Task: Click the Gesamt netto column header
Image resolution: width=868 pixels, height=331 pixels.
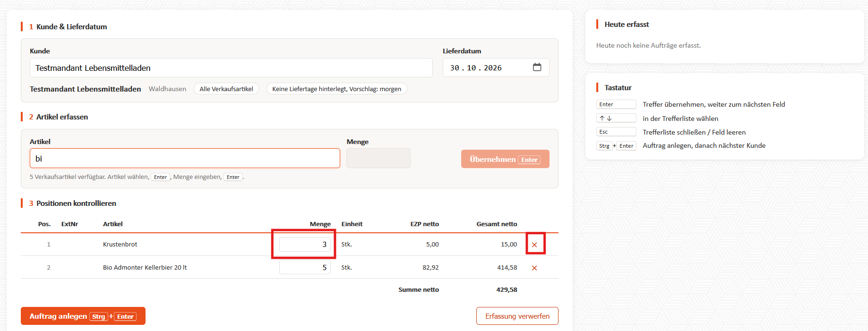Action: [497, 224]
